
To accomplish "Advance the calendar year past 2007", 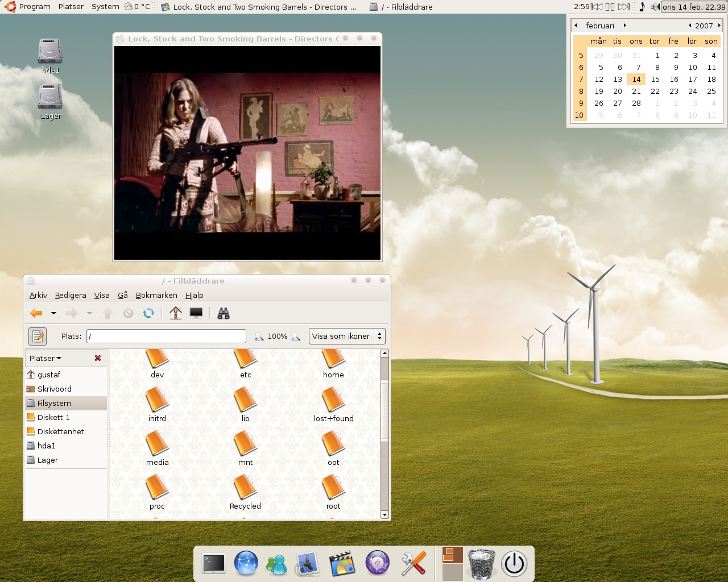I will coord(719,26).
